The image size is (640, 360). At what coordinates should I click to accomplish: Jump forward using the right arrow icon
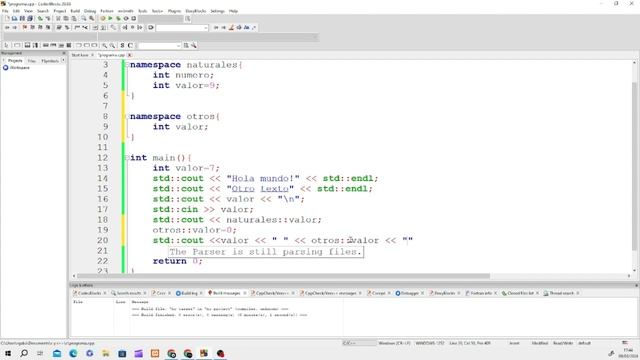(x=15, y=27)
